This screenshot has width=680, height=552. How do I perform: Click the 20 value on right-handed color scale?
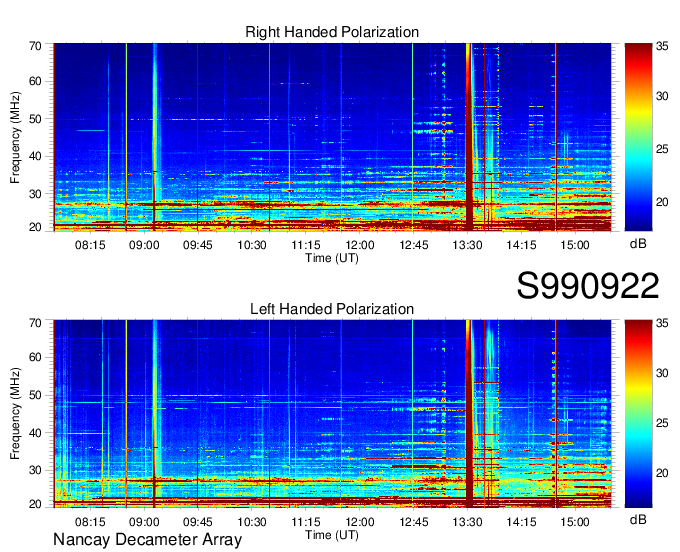(x=662, y=202)
